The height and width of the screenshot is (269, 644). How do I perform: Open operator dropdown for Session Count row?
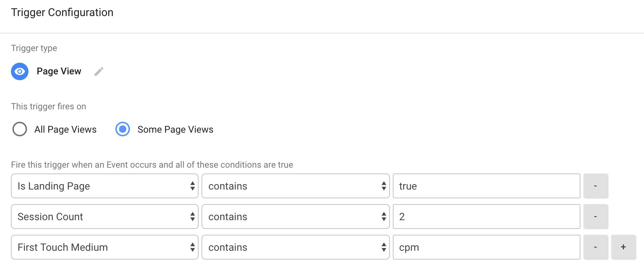296,217
